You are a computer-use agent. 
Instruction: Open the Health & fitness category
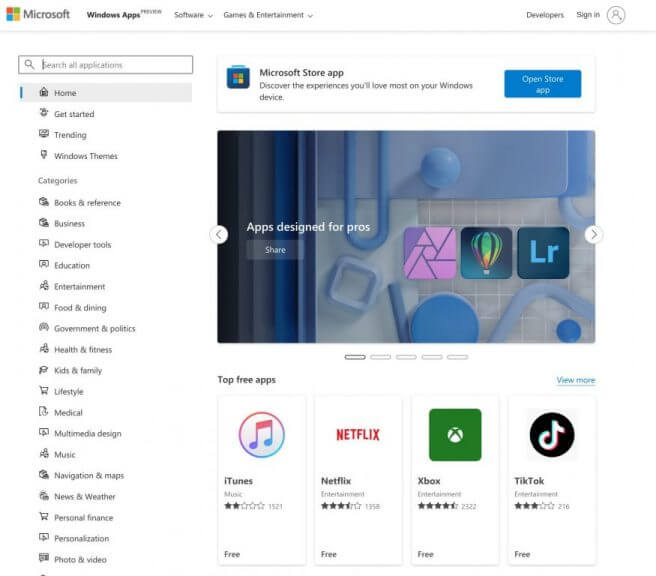coord(83,350)
